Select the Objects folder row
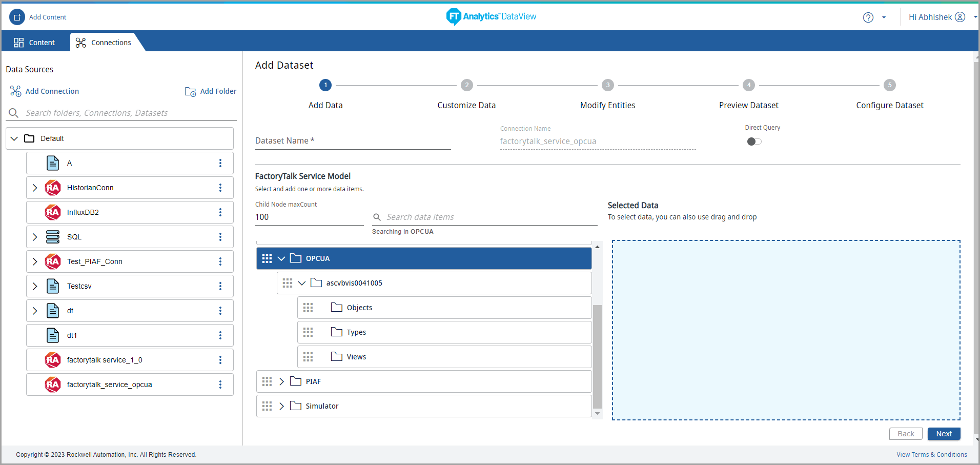This screenshot has width=980, height=465. point(444,308)
